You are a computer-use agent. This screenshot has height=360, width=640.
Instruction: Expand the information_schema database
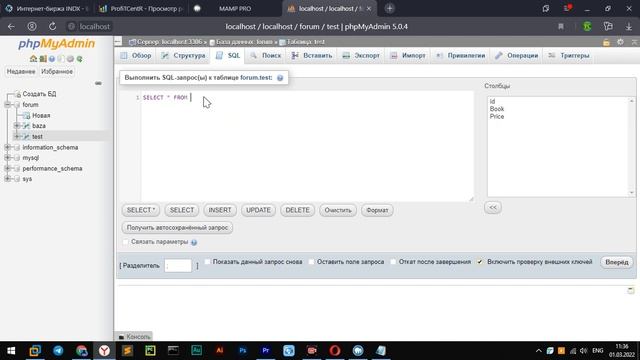pos(7,147)
